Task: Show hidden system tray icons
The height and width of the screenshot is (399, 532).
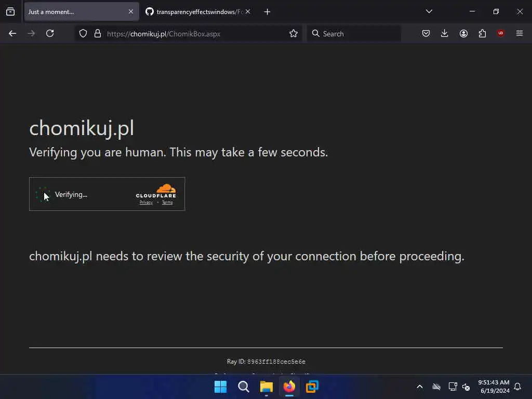Action: click(x=420, y=387)
